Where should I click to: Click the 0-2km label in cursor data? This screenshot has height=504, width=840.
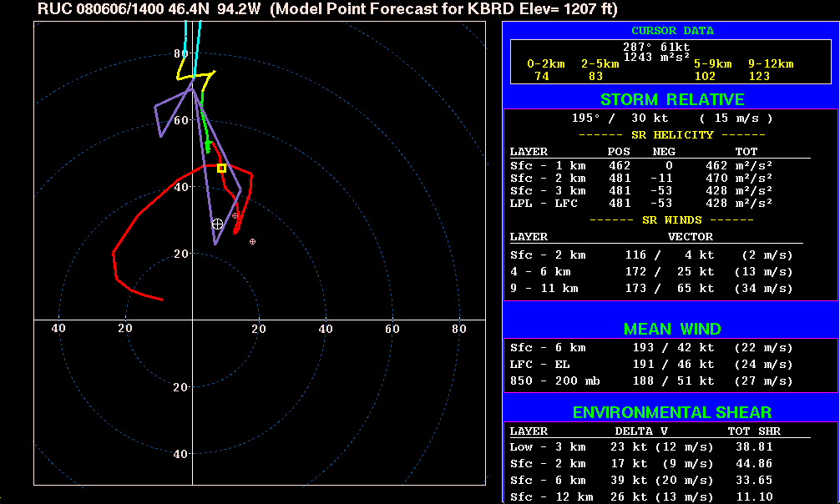point(547,64)
